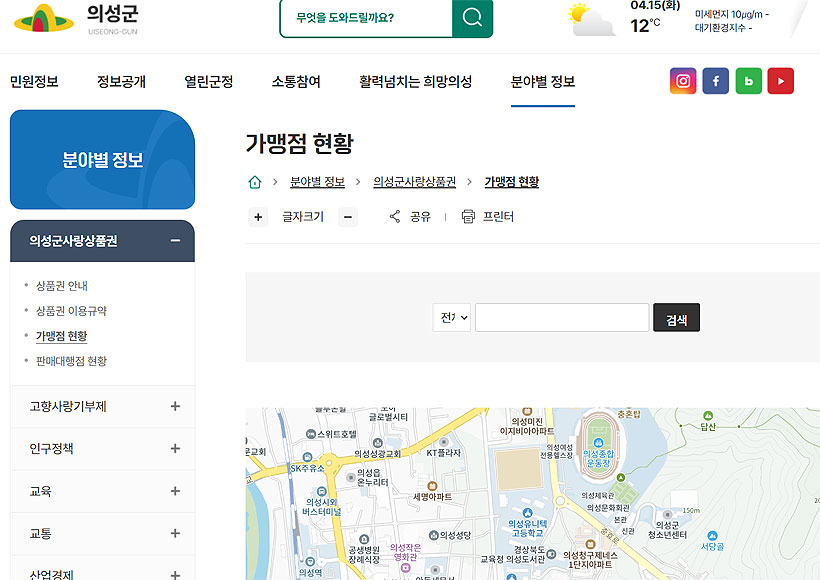Viewport: 820px width, 580px height.
Task: Open the YouTube channel icon
Action: click(x=781, y=80)
